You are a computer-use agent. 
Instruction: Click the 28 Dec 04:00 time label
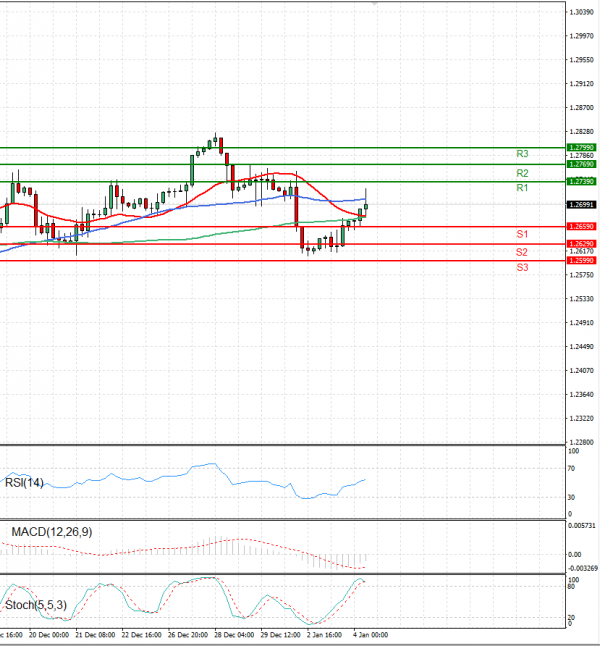coord(233,635)
